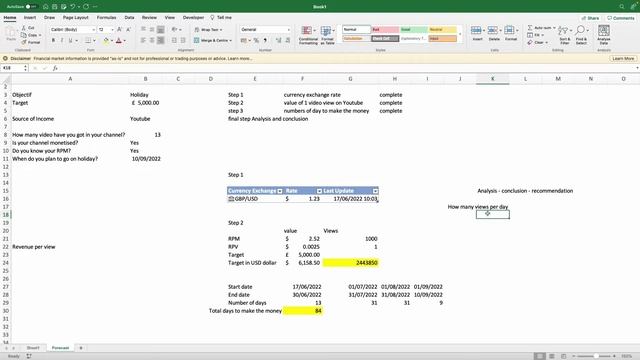The image size is (640, 360).
Task: Open Currency Exchange column filter dropdown
Action: point(280,191)
